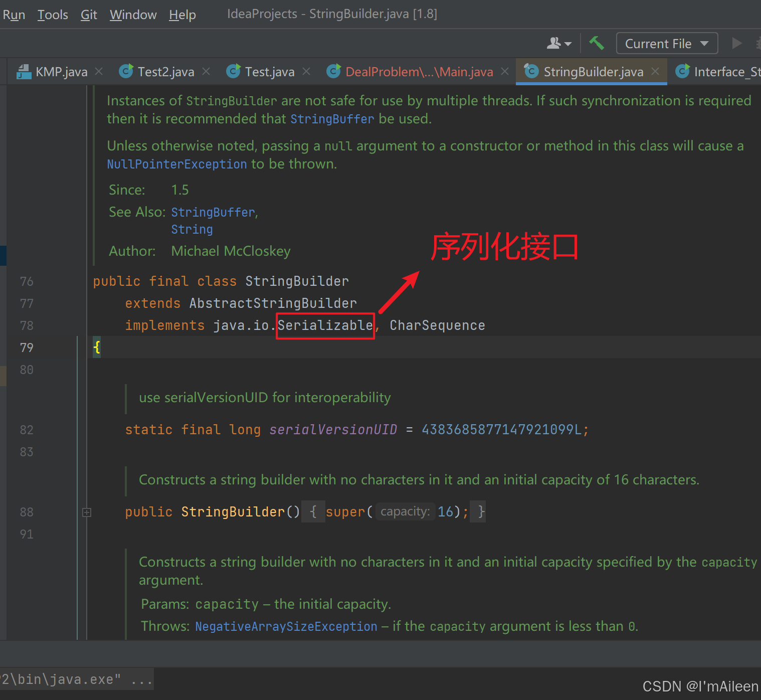Image resolution: width=761 pixels, height=700 pixels.
Task: Switch to the DealProblem Main.java tab
Action: click(x=419, y=72)
